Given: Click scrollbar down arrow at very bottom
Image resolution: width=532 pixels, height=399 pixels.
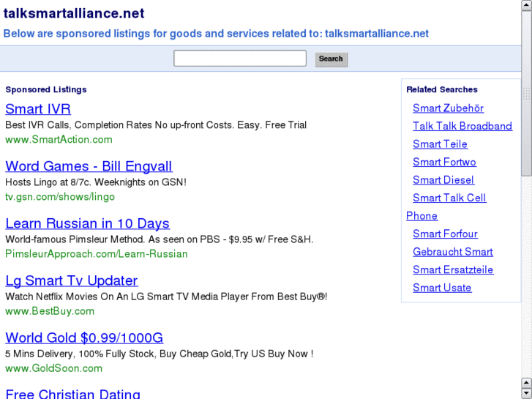Looking at the screenshot, I should (527, 393).
